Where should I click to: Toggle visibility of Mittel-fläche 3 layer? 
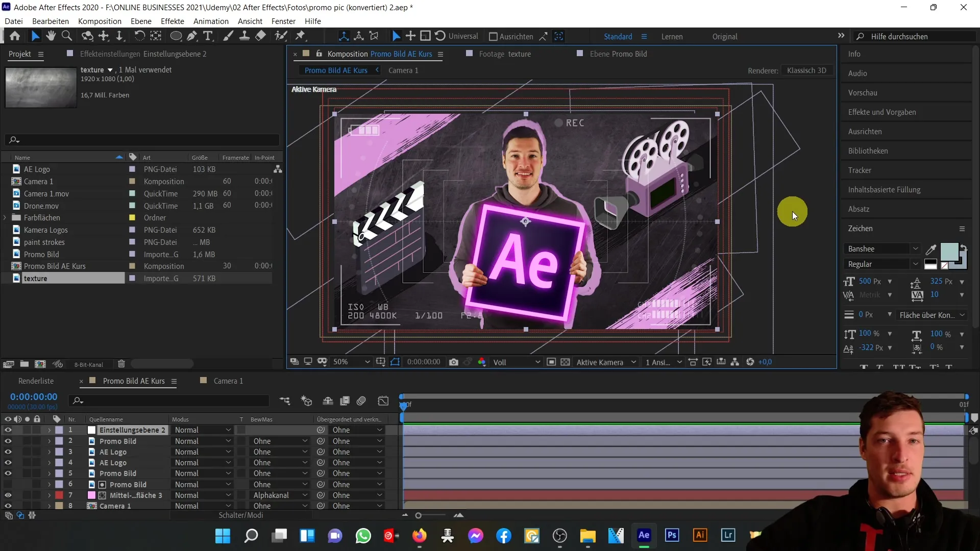(8, 494)
